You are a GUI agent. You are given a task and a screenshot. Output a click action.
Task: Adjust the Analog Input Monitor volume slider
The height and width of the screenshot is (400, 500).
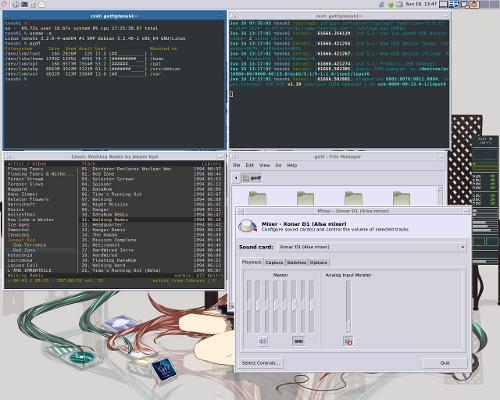(348, 306)
